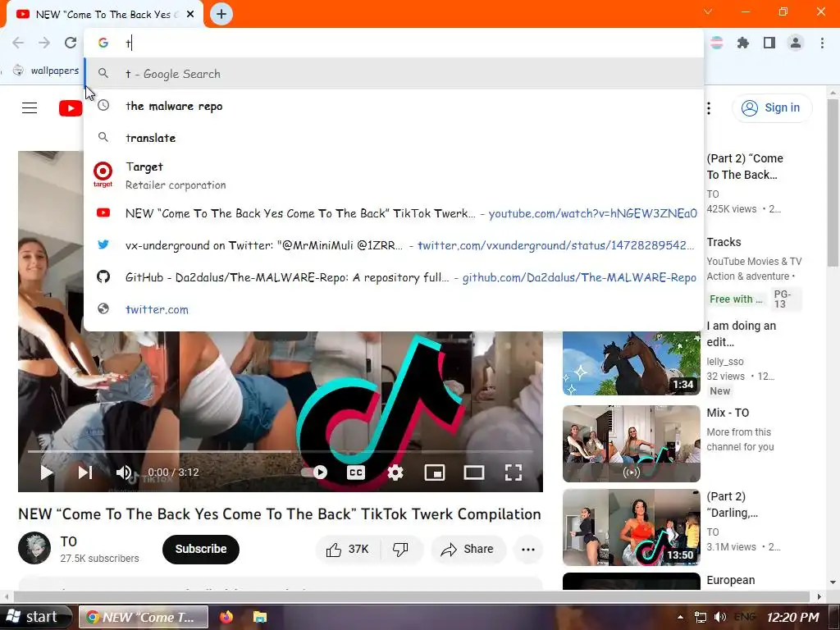
Task: Mute the video volume
Action: (125, 472)
